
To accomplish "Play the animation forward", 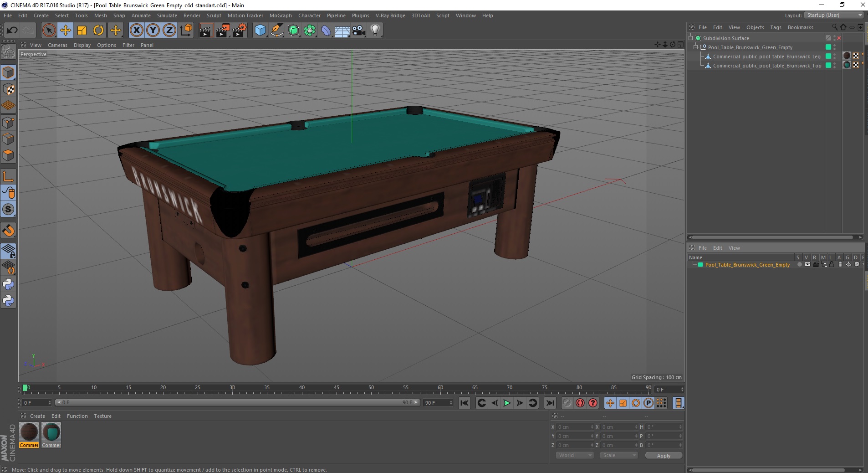I will [x=507, y=403].
